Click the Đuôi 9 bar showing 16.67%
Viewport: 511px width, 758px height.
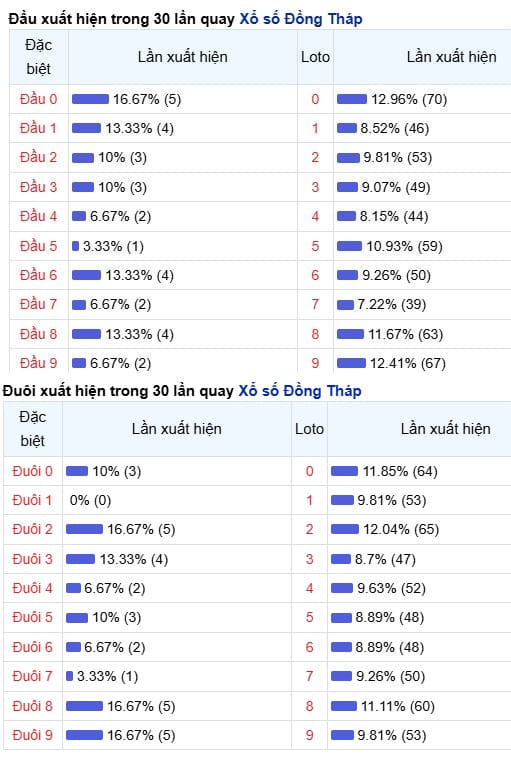pos(85,735)
